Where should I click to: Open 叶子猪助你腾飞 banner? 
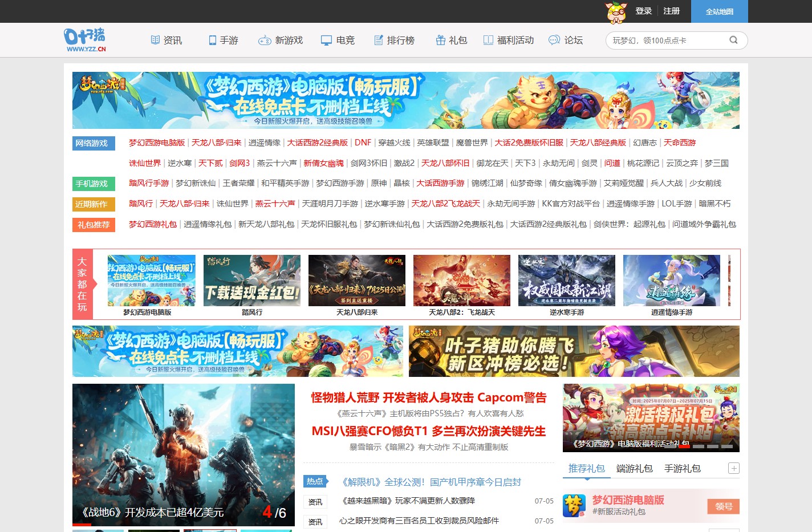pyautogui.click(x=574, y=351)
